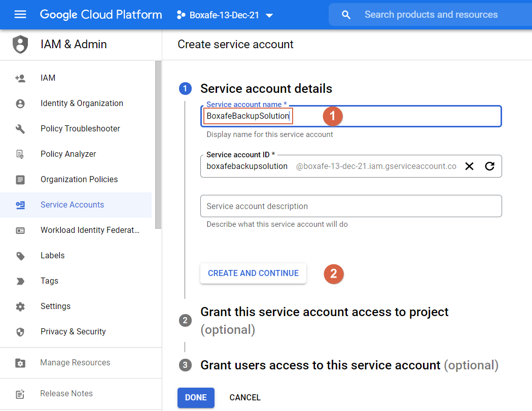Click the search magnifier icon
The height and width of the screenshot is (411, 532).
346,15
